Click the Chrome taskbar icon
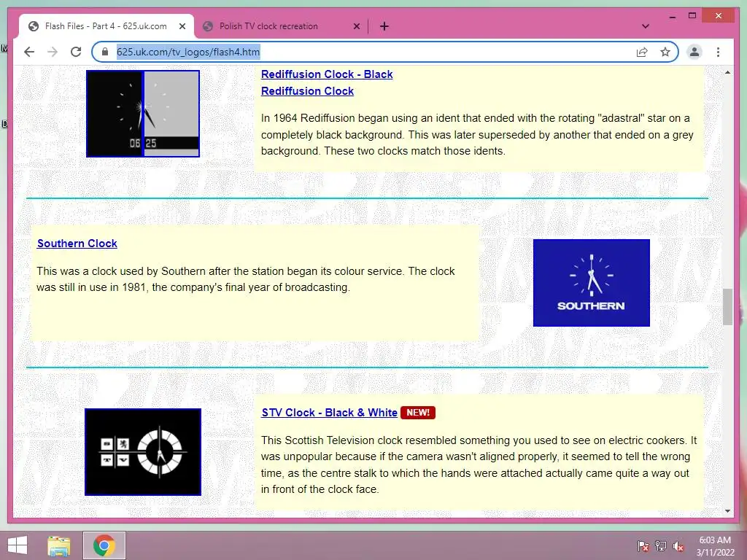The height and width of the screenshot is (560, 747). point(104,545)
